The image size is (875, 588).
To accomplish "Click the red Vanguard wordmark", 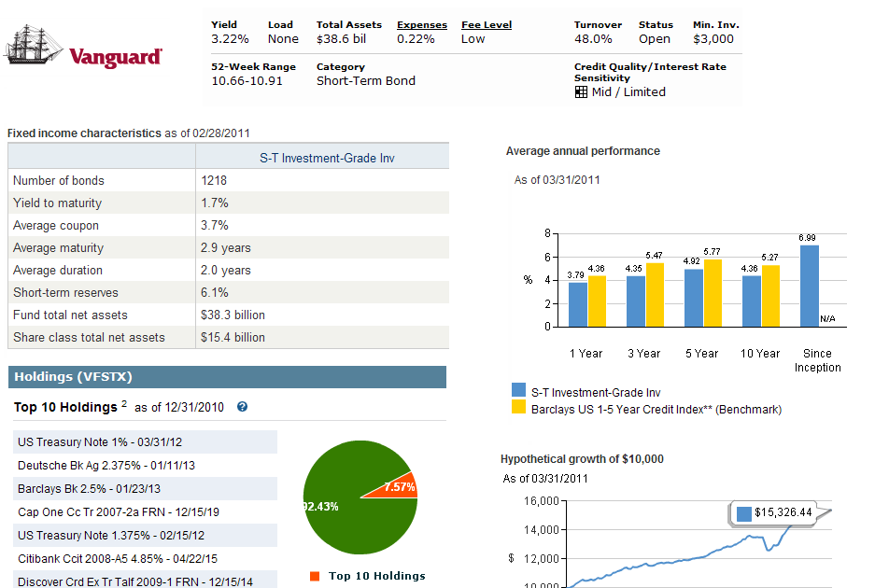I will tap(116, 57).
